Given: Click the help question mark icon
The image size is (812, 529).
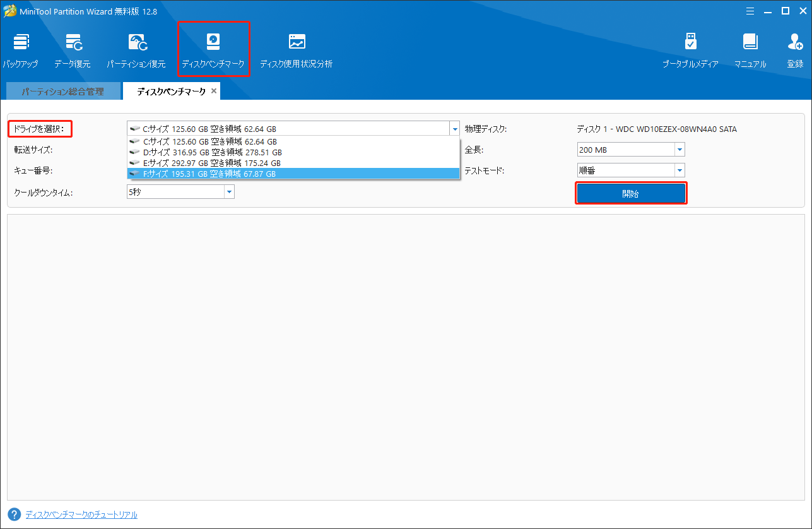Looking at the screenshot, I should click(15, 514).
